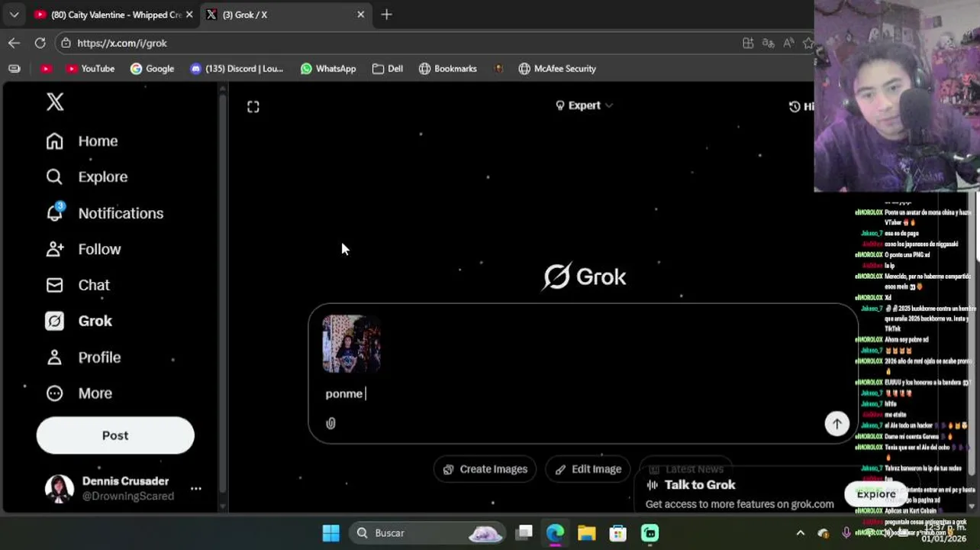
Task: Toggle Grok fullscreen expand icon
Action: click(x=253, y=107)
